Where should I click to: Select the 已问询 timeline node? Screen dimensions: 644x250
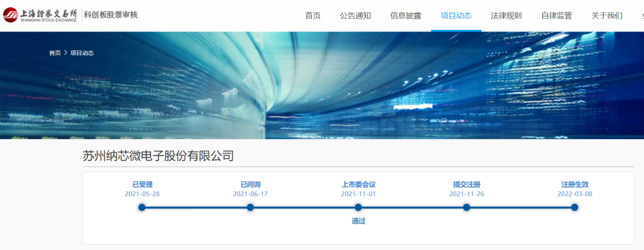click(250, 208)
